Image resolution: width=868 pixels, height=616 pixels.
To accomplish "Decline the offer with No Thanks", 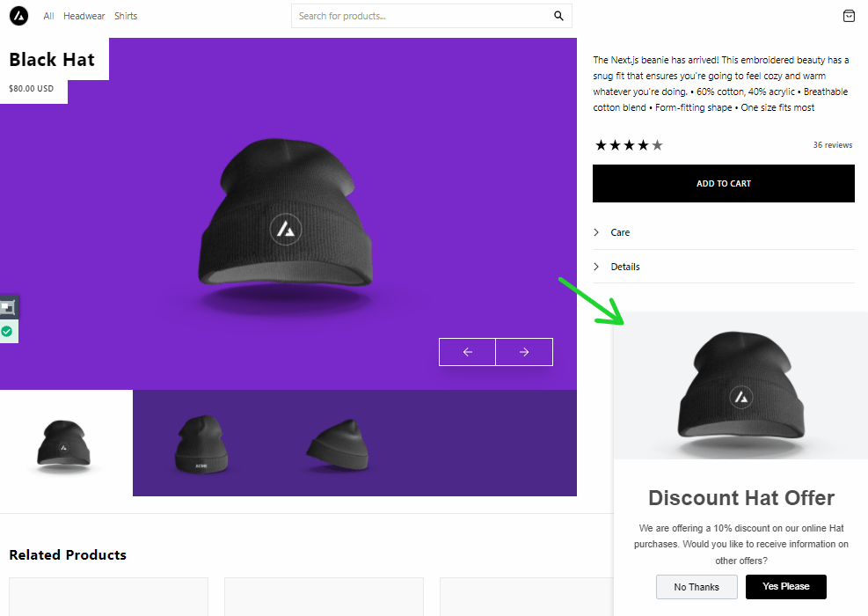I will 697,587.
